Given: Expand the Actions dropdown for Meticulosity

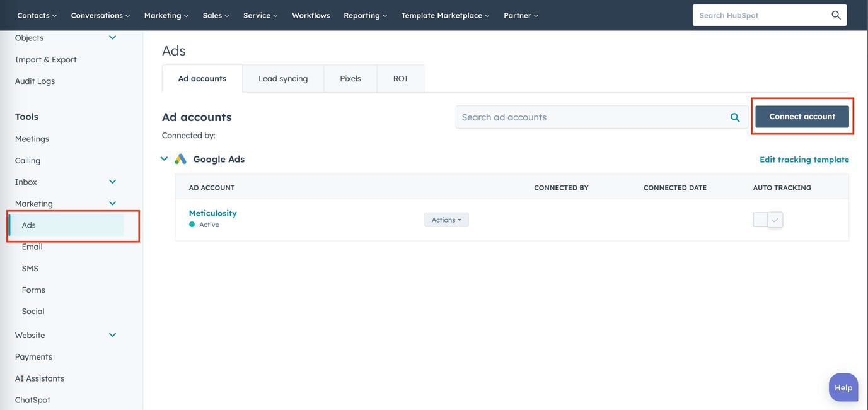Looking at the screenshot, I should (446, 218).
